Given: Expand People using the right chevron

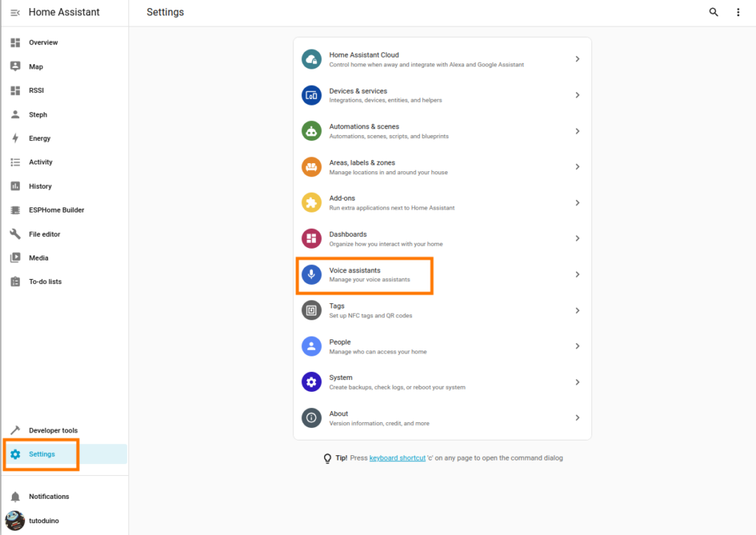Looking at the screenshot, I should click(577, 346).
